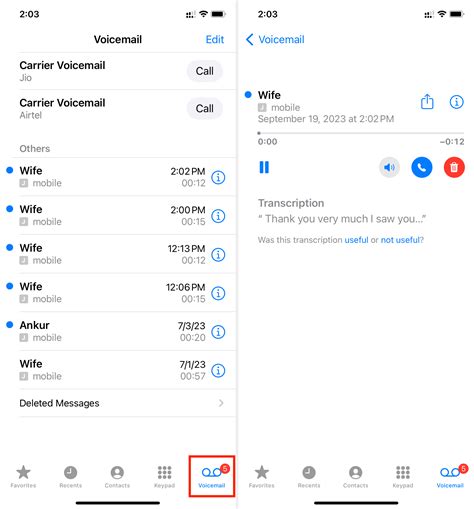Seek on voicemail playback progress bar
Screen dimensions: 474x509
pos(361,133)
